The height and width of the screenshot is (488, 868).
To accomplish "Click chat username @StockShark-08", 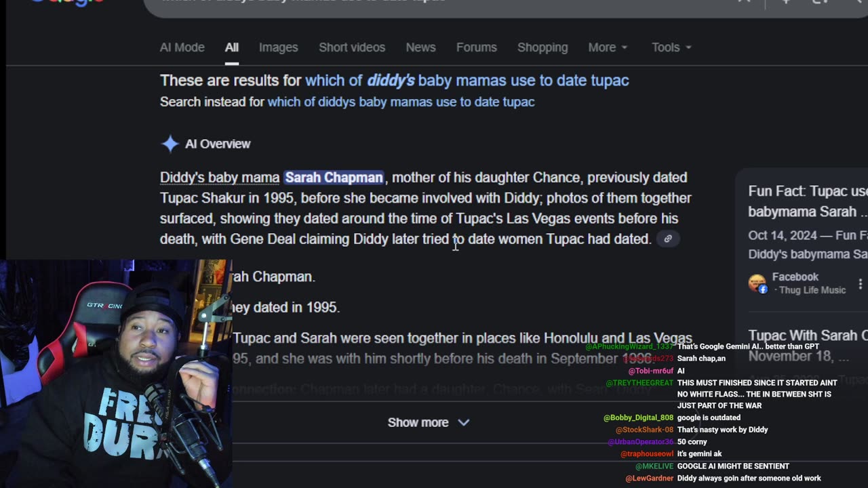I will (x=644, y=430).
